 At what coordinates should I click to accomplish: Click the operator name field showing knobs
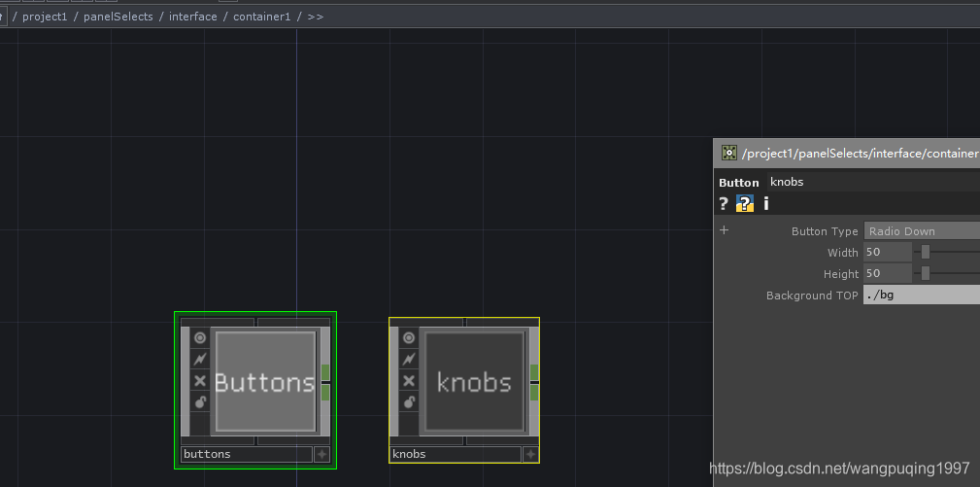click(874, 182)
